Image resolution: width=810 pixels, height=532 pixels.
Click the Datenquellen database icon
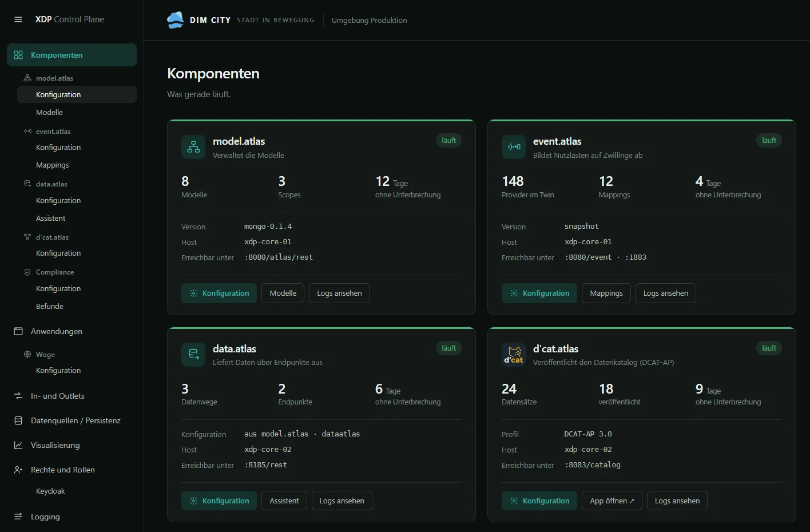[18, 420]
